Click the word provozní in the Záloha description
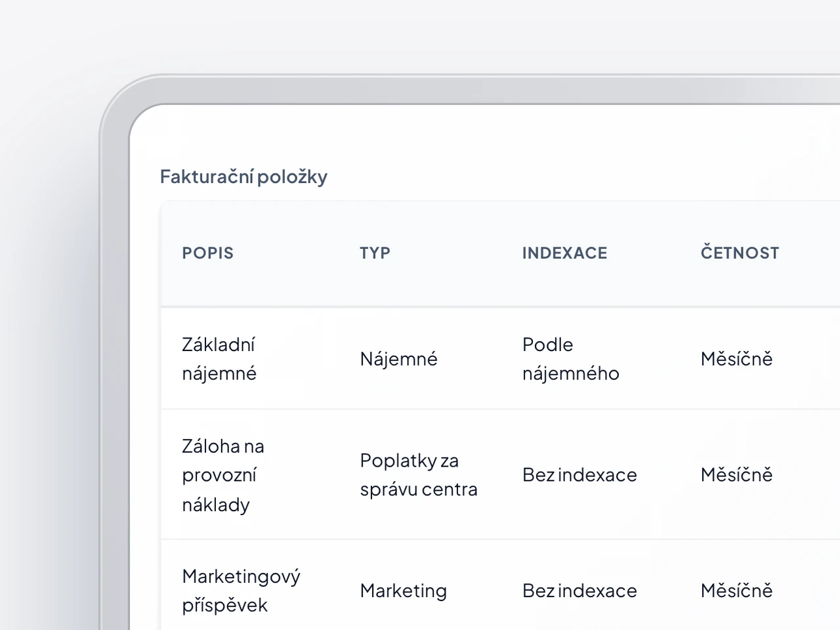Viewport: 840px width, 630px height. 219,475
